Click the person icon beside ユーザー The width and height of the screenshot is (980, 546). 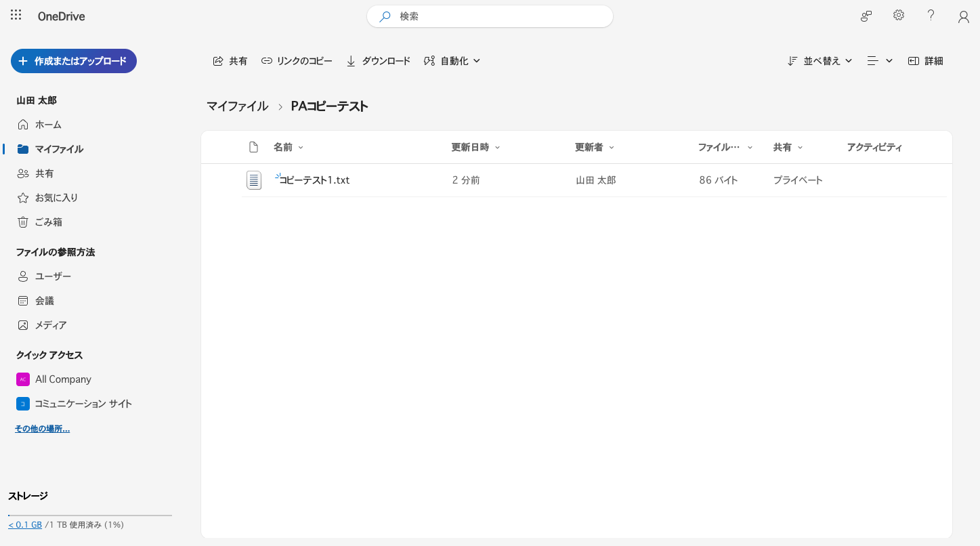[23, 276]
